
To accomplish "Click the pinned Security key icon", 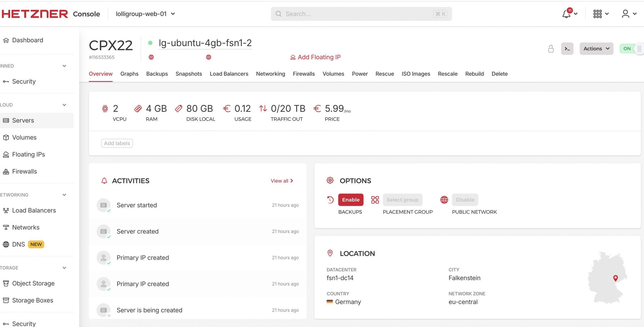I will pos(6,81).
